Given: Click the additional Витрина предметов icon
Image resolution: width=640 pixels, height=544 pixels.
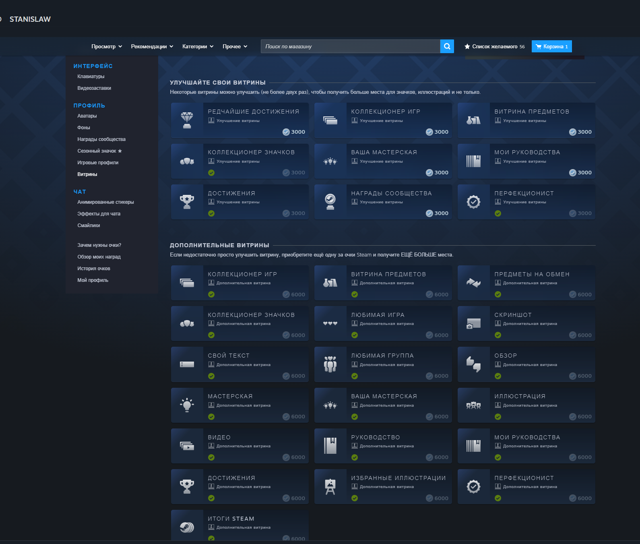Looking at the screenshot, I should pyautogui.click(x=330, y=282).
